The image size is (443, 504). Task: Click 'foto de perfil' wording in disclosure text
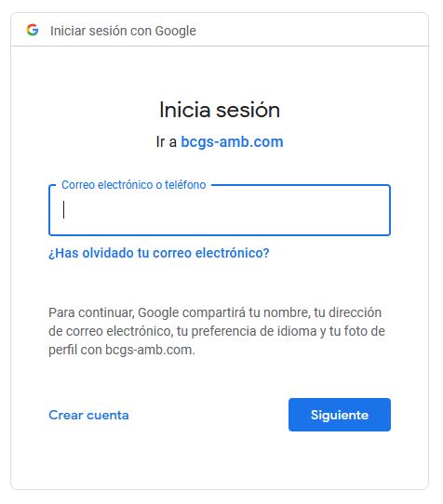coord(217,340)
